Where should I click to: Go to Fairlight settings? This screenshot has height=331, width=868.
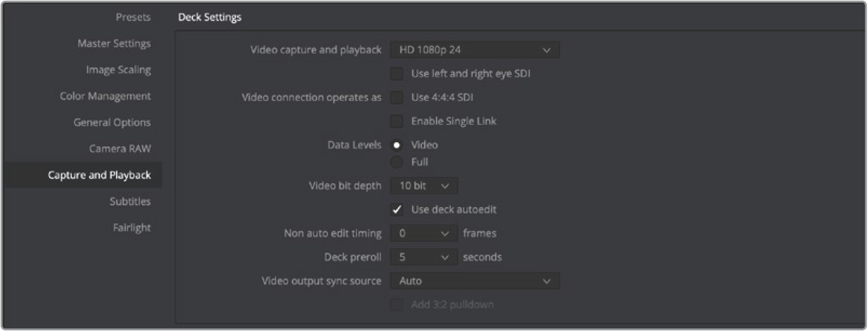131,227
